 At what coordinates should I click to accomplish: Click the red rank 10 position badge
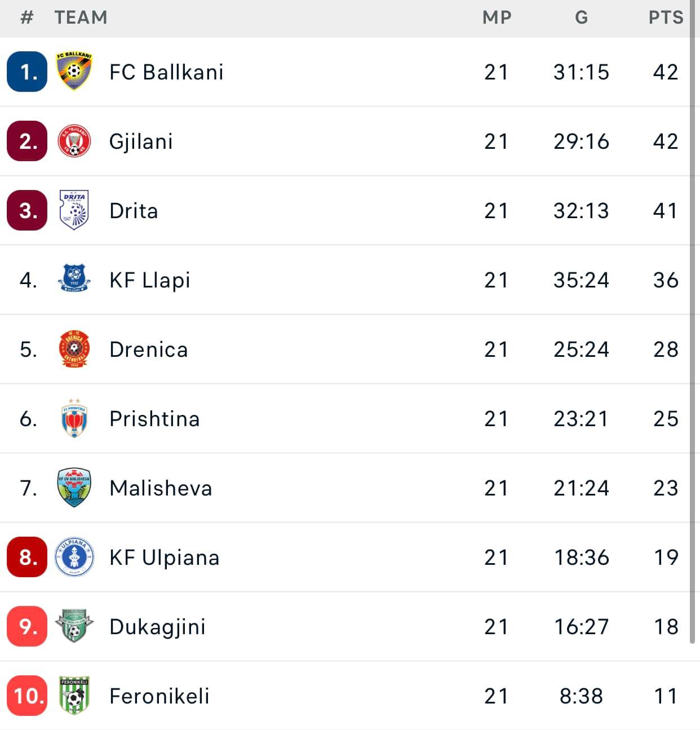tap(27, 696)
